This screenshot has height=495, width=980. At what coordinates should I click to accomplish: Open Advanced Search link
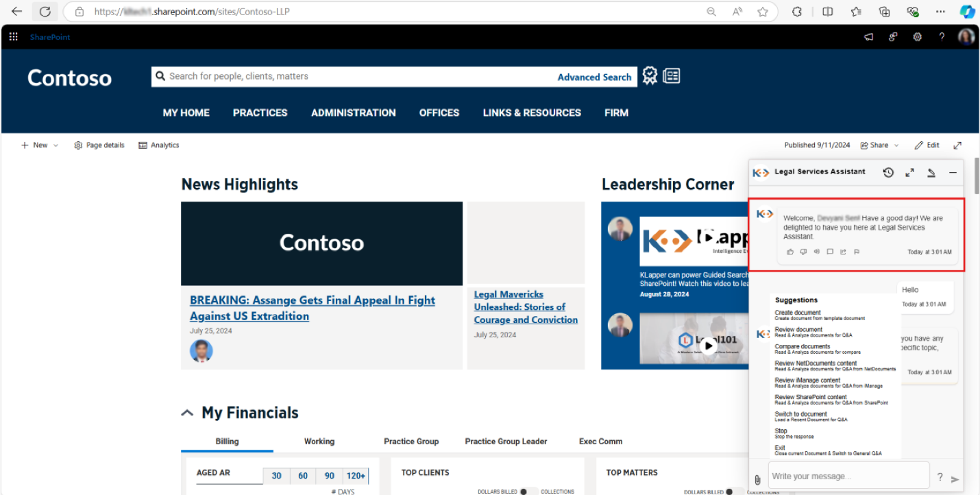[594, 77]
